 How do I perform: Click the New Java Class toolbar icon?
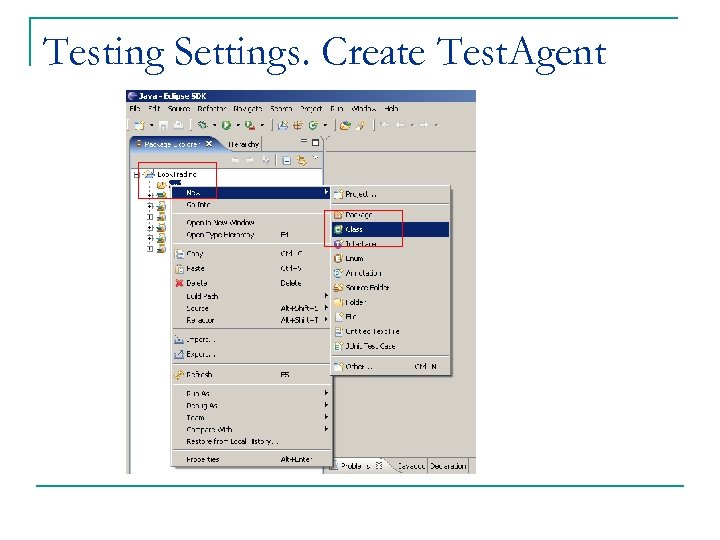(x=313, y=125)
